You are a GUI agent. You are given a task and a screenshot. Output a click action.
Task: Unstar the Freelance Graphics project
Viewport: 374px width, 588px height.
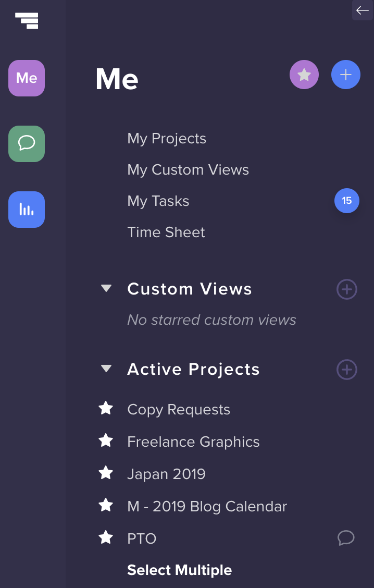[x=106, y=441]
